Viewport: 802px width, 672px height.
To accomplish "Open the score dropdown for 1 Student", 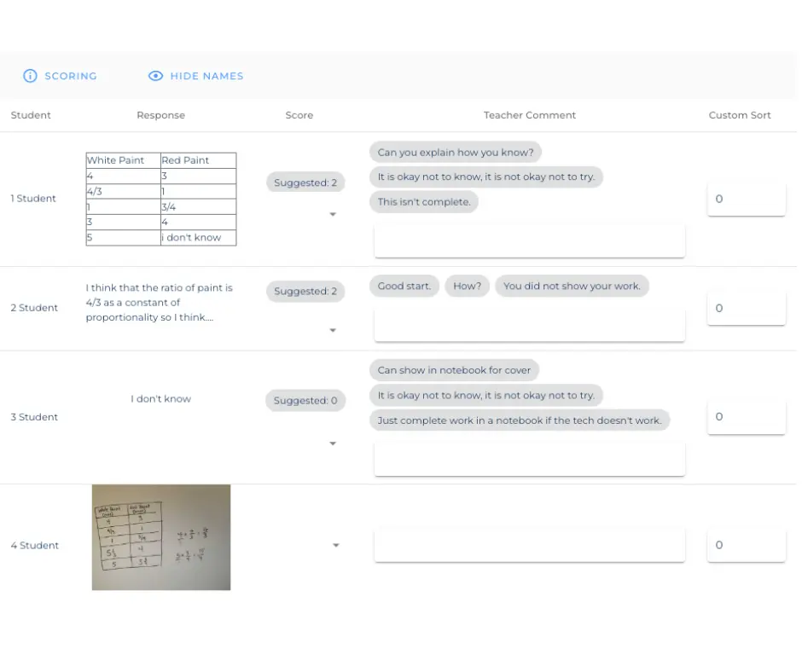I will tap(333, 213).
